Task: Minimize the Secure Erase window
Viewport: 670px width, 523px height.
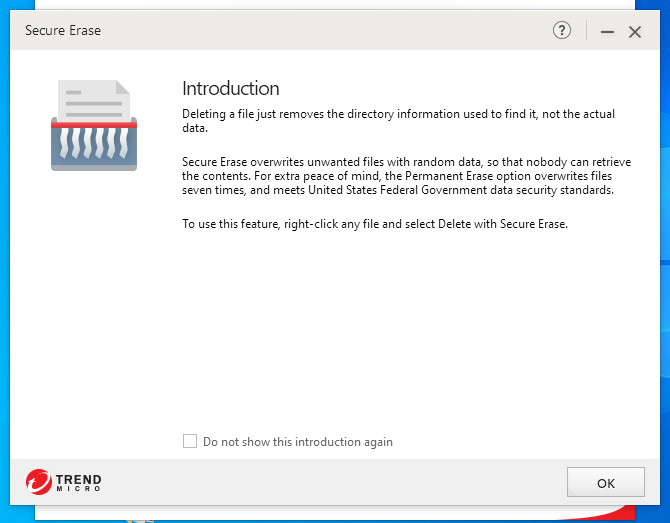Action: click(607, 32)
